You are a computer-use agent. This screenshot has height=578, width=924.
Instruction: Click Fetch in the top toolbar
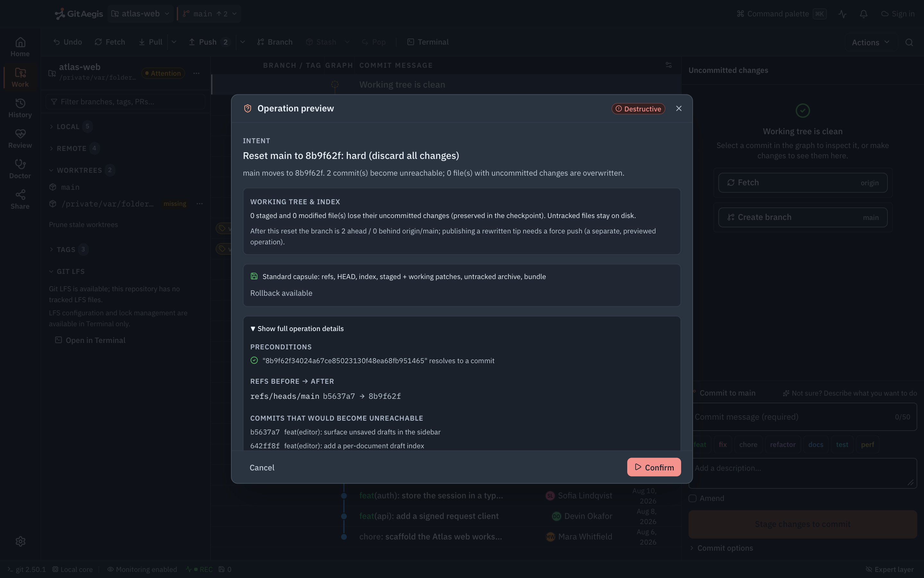click(x=110, y=42)
